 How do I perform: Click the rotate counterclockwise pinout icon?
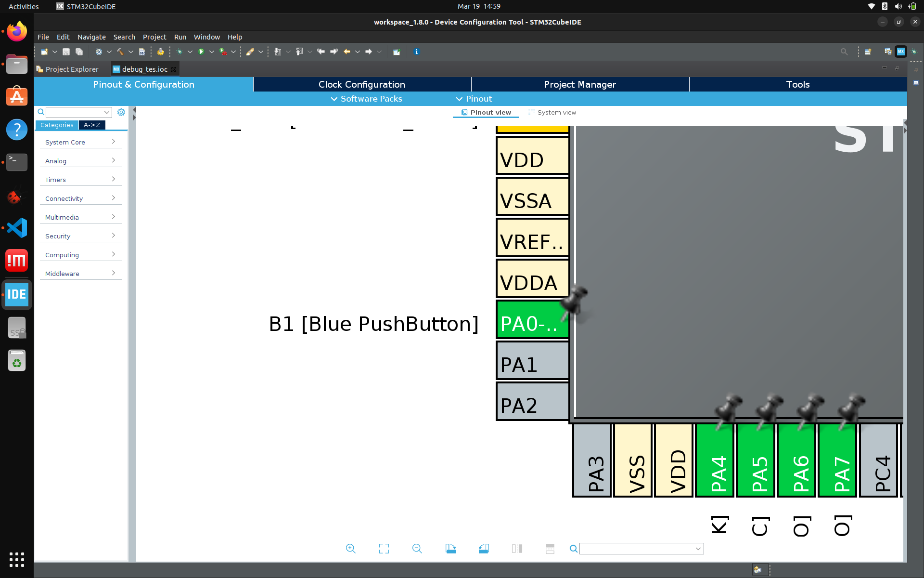click(x=484, y=549)
